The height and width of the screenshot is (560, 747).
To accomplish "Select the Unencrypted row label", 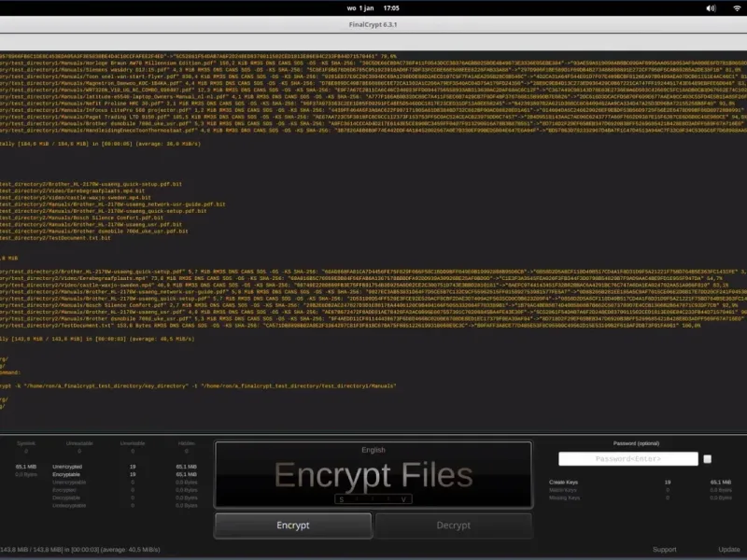I will coord(67,467).
